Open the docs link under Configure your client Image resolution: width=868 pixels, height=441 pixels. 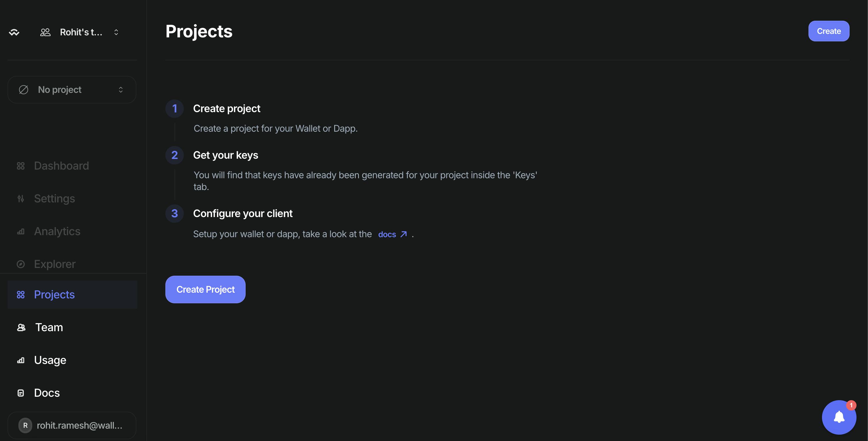point(387,234)
